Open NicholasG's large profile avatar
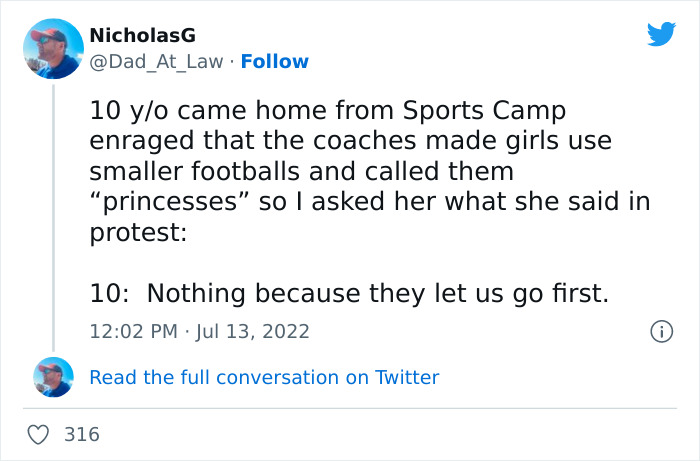Viewport: 700px width, 461px height. (52, 48)
